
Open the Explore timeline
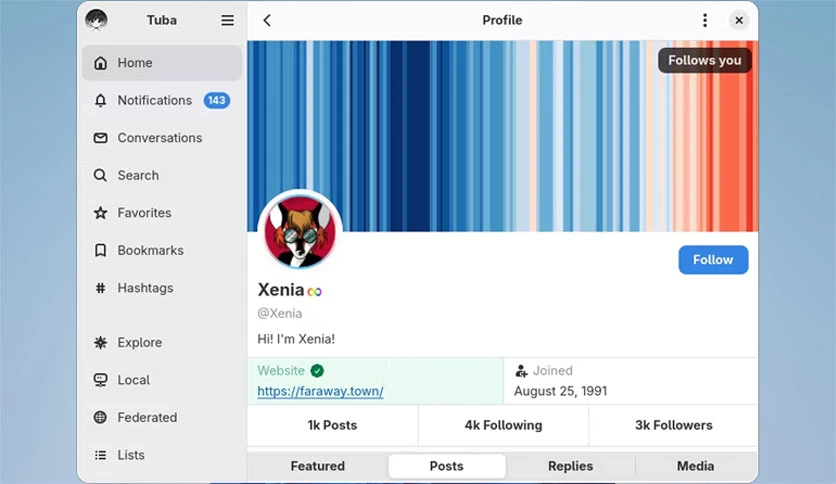(162, 342)
